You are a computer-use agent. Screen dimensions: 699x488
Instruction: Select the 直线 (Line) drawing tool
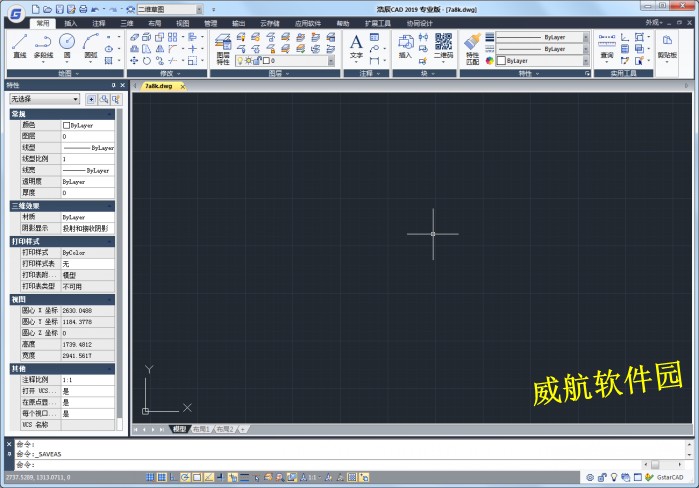pos(20,45)
